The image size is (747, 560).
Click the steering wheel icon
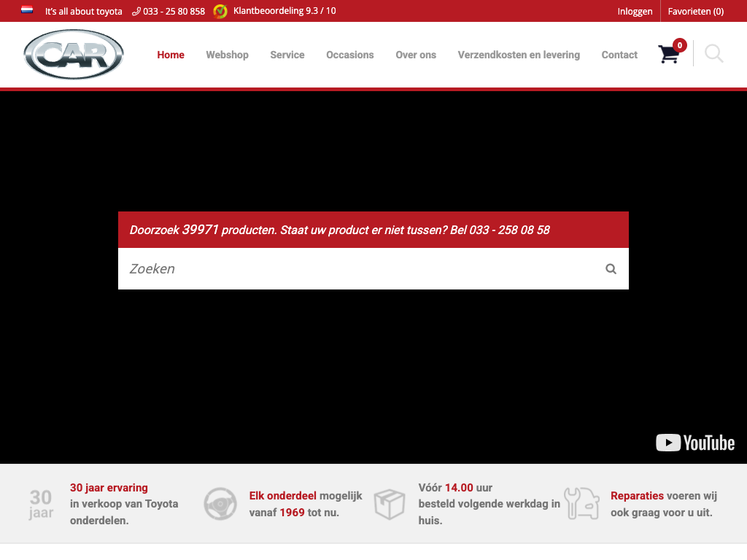[220, 504]
